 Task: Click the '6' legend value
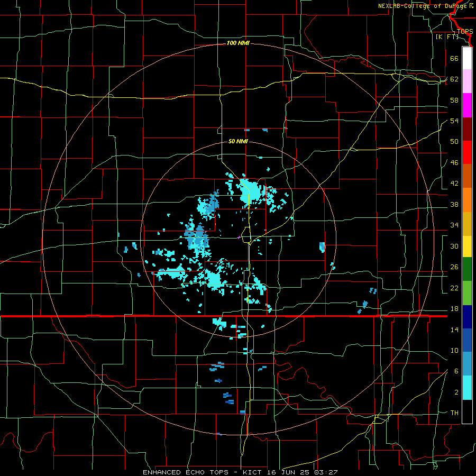(x=456, y=371)
